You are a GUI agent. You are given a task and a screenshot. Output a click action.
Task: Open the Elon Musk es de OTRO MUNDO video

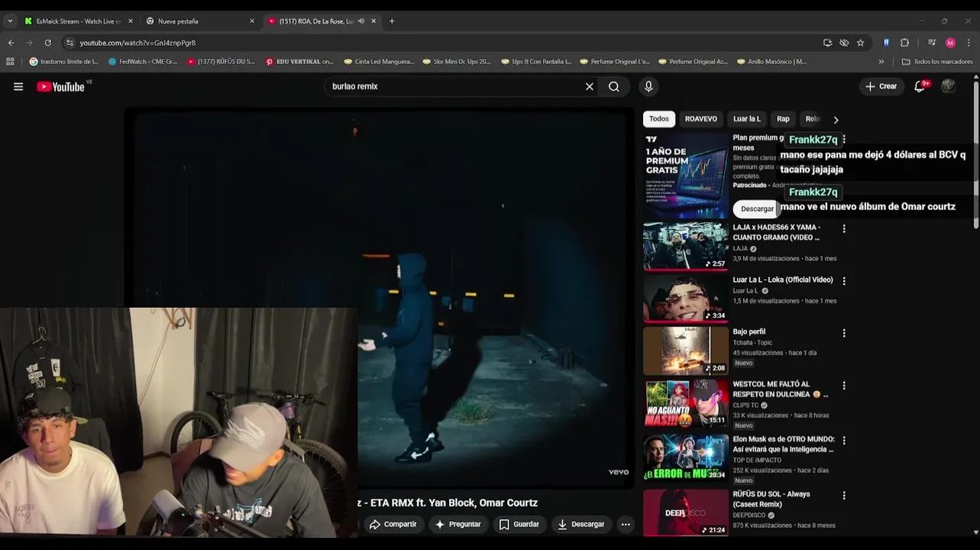784,444
